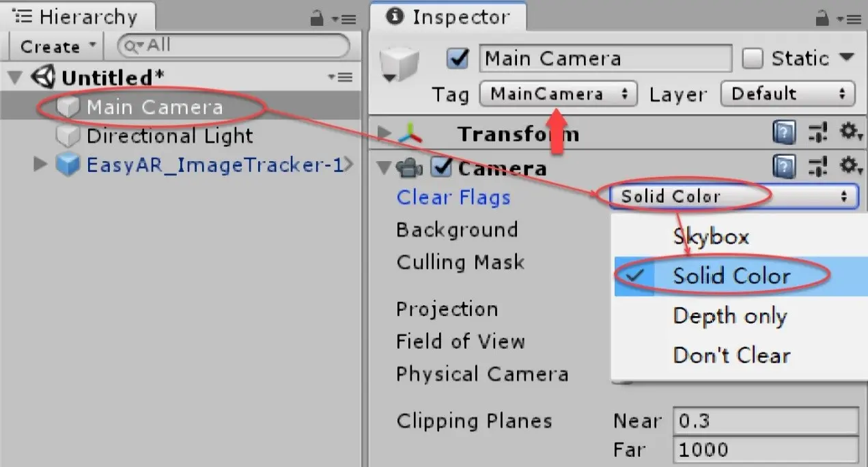Open the Camera component gear settings menu
Image resolution: width=868 pixels, height=467 pixels.
[x=848, y=165]
